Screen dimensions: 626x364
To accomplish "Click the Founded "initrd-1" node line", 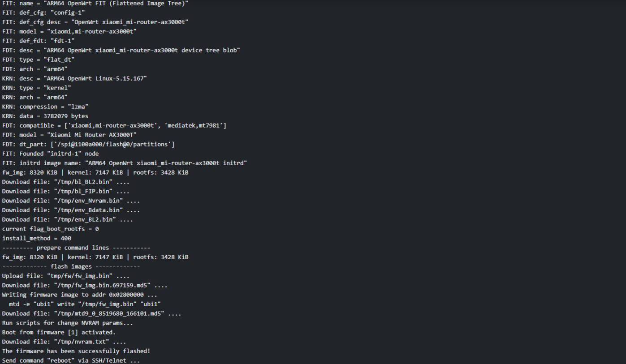I will [x=50, y=154].
